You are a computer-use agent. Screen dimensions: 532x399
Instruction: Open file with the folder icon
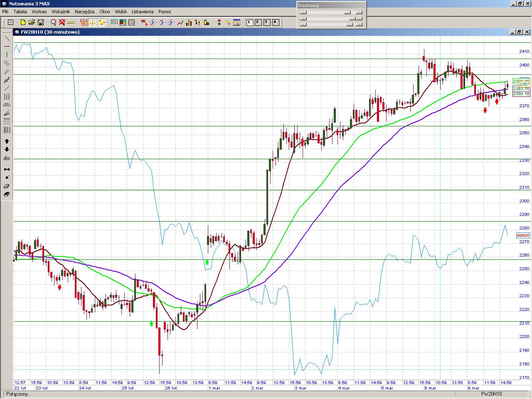[x=32, y=22]
